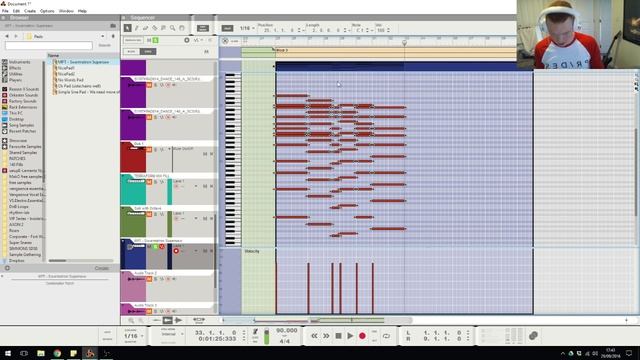Go forward in browser navigation
Viewport: 640px width, 360px height.
(16, 36)
